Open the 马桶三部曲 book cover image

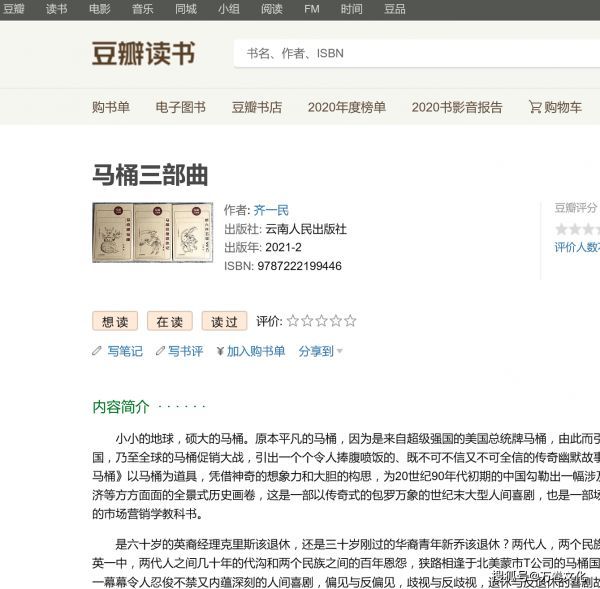tap(152, 232)
